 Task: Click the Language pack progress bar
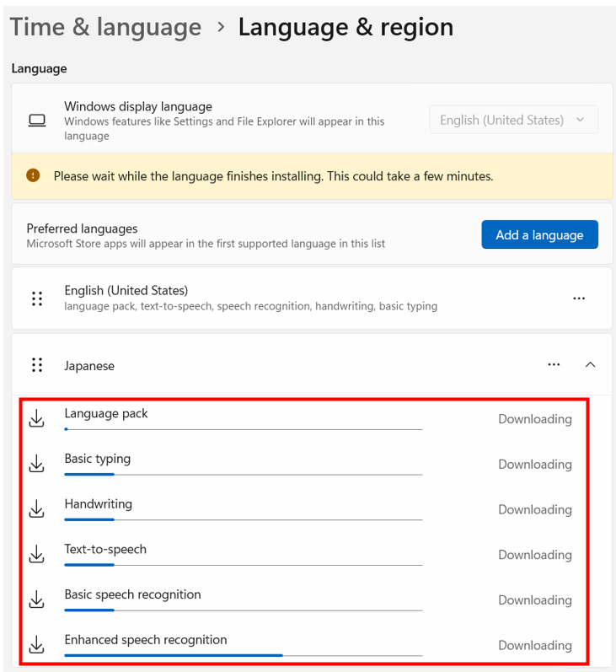(244, 429)
